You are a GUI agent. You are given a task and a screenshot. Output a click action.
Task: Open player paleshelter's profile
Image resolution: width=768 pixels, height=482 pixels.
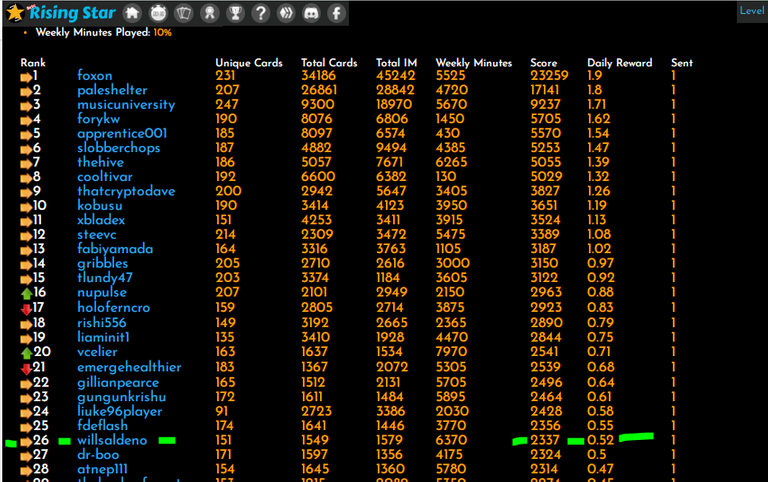pos(112,90)
